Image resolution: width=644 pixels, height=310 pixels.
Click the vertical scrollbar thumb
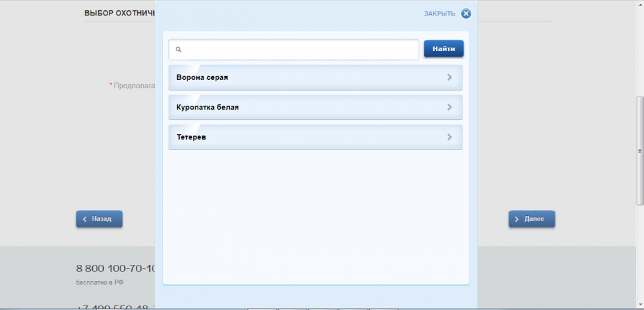[639, 151]
